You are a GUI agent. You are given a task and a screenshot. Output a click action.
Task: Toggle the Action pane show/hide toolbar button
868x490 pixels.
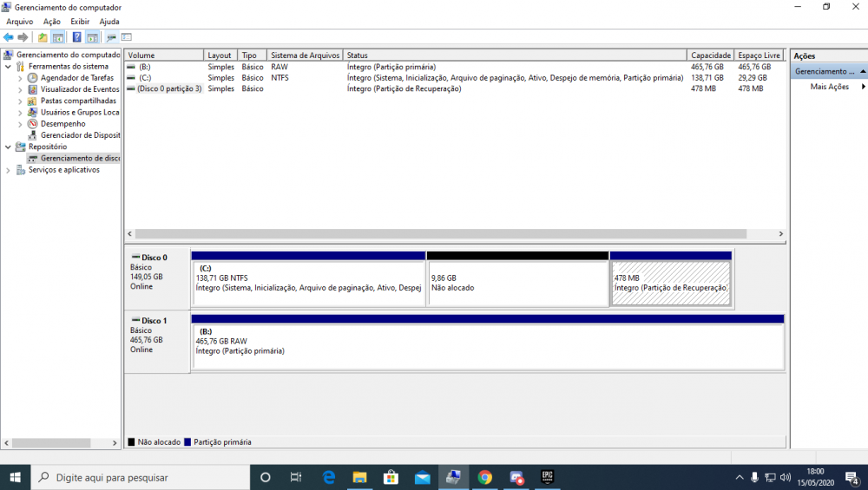click(x=92, y=37)
